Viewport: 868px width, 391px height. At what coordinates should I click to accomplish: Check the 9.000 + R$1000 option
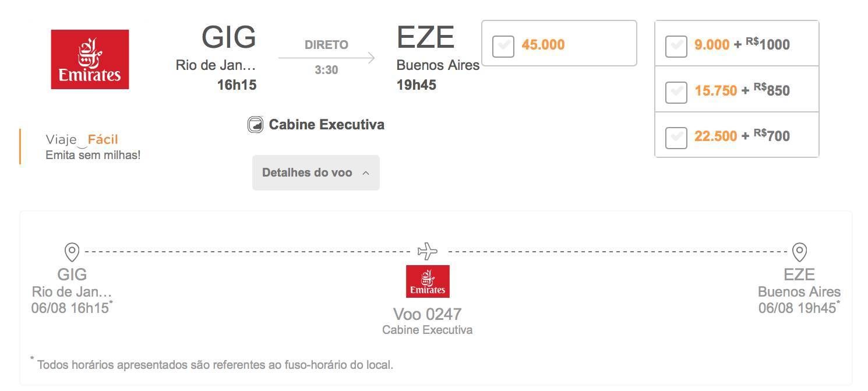pyautogui.click(x=676, y=46)
